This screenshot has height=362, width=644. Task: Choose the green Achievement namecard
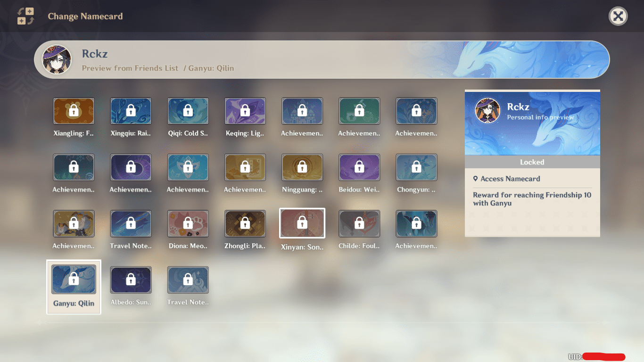point(359,111)
